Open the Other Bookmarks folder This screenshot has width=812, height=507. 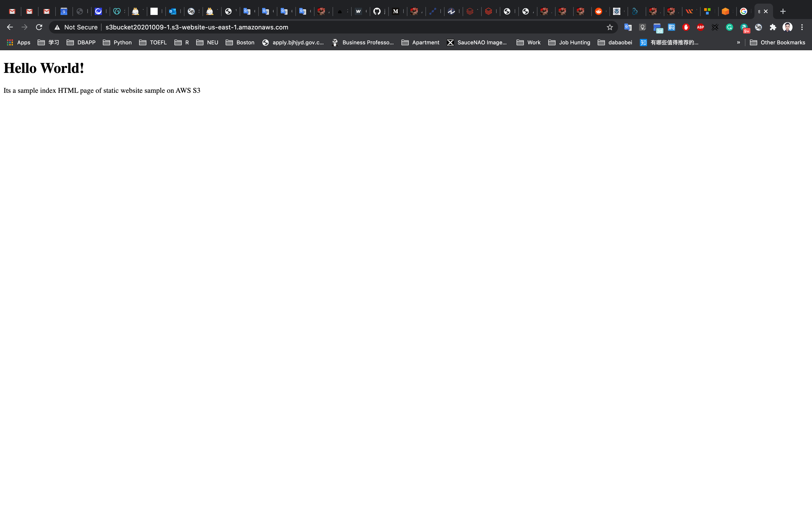(x=777, y=42)
